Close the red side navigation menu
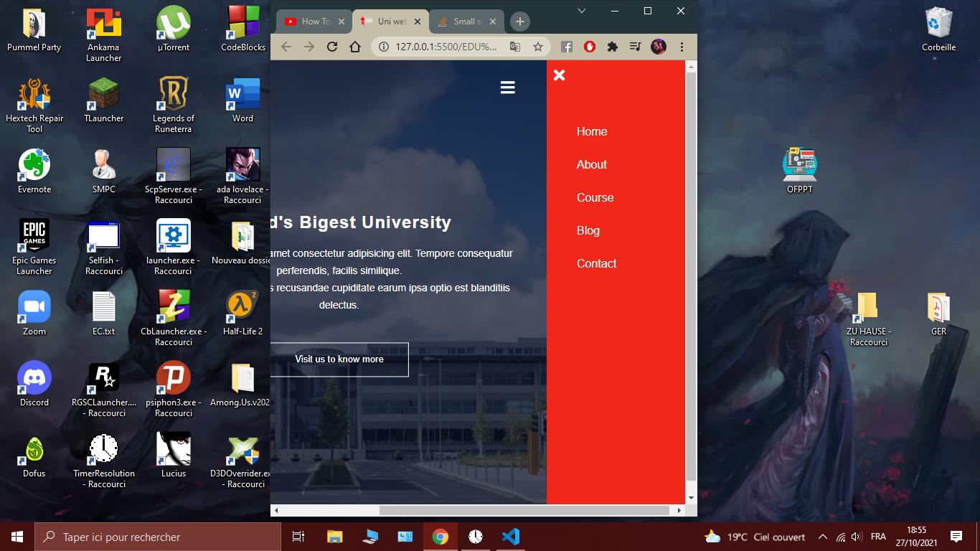Viewport: 980px width, 551px height. tap(560, 75)
